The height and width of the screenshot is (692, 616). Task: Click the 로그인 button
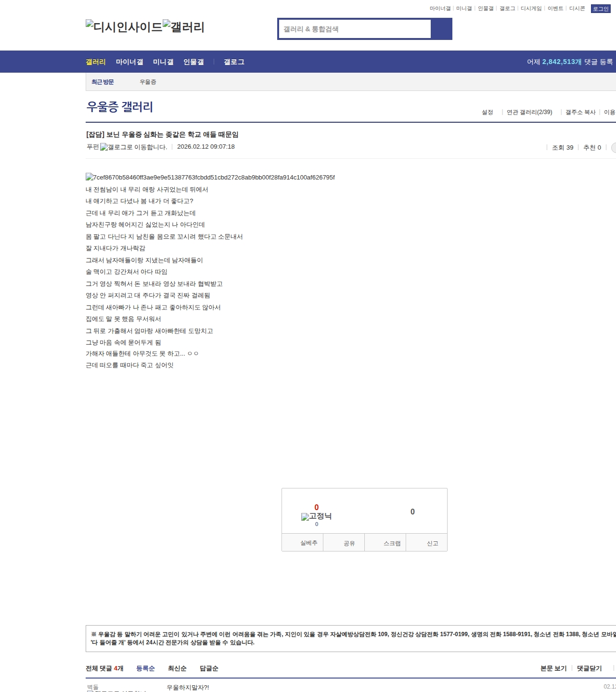[601, 9]
